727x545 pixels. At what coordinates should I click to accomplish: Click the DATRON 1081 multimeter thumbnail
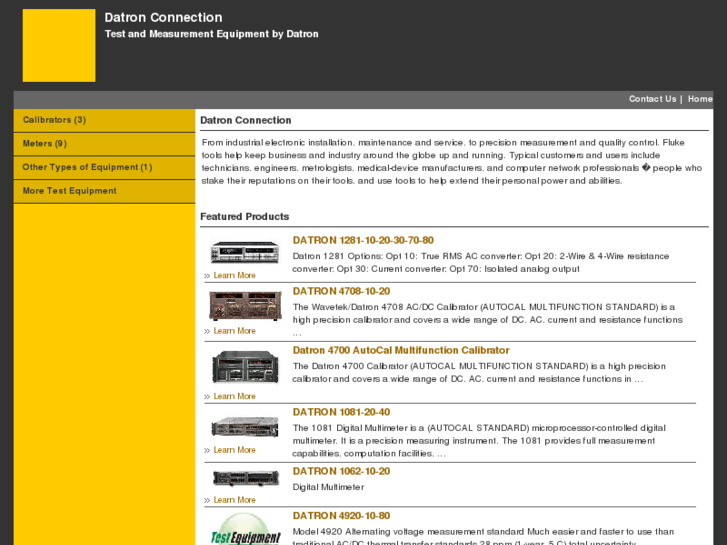coord(245,427)
